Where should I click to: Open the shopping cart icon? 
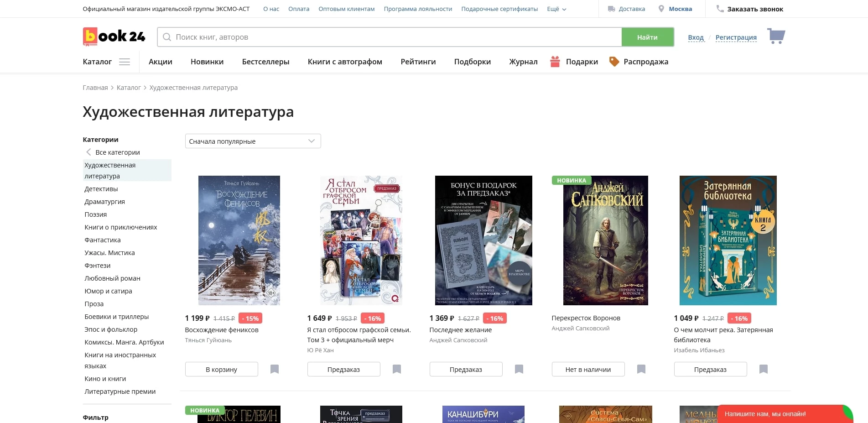point(776,36)
